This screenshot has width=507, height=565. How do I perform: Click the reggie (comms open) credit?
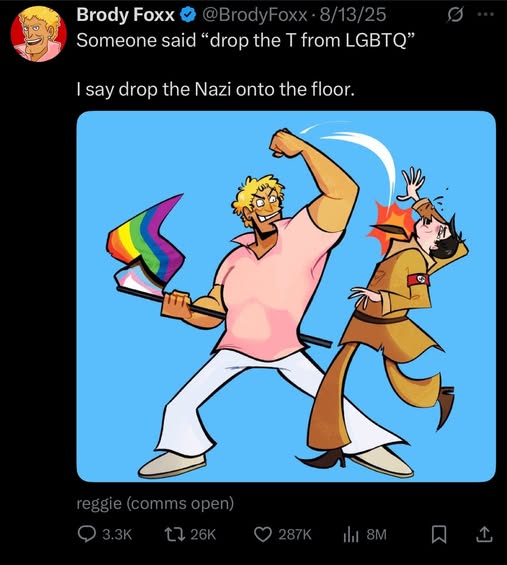(155, 503)
